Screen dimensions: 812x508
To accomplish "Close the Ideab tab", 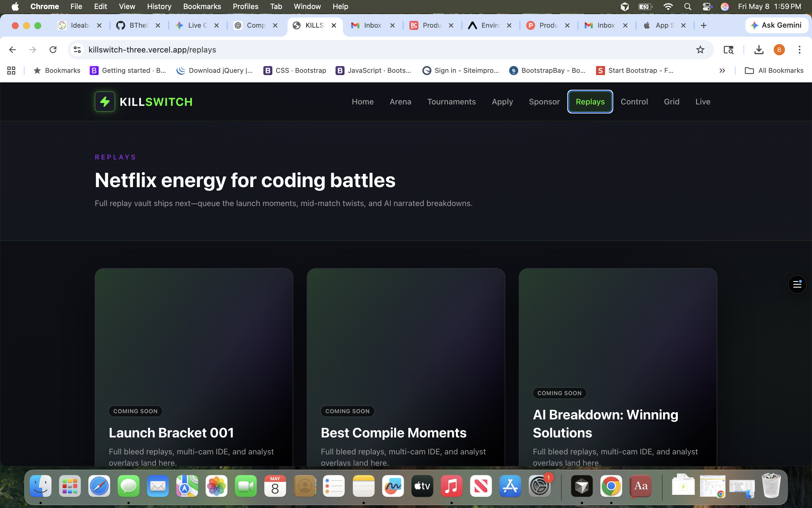I will [99, 25].
